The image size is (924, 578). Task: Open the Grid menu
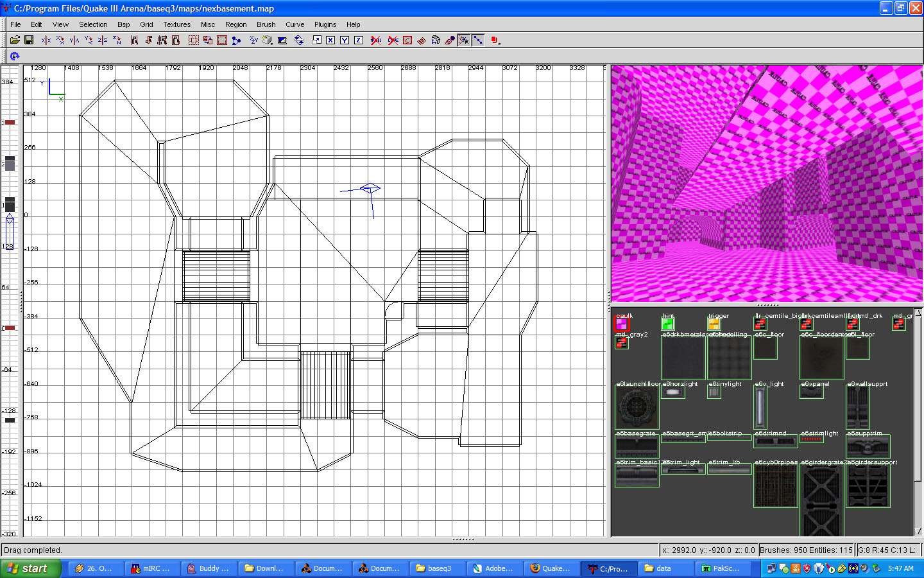[147, 24]
